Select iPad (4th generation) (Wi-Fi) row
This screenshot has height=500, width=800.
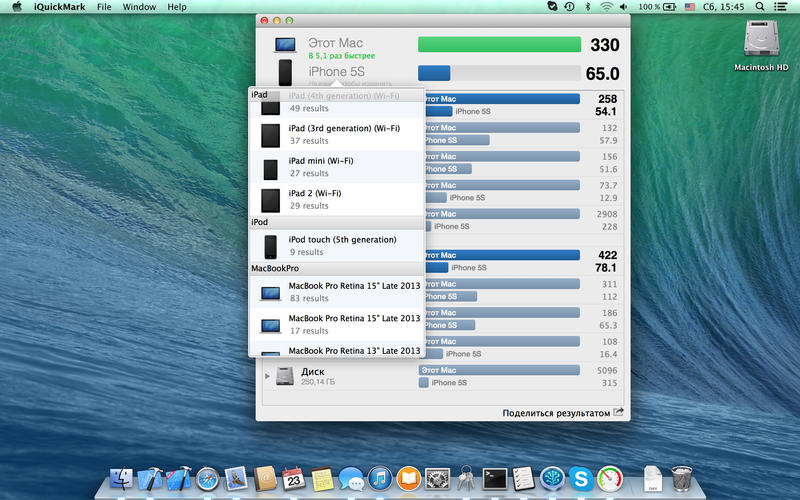coord(337,102)
